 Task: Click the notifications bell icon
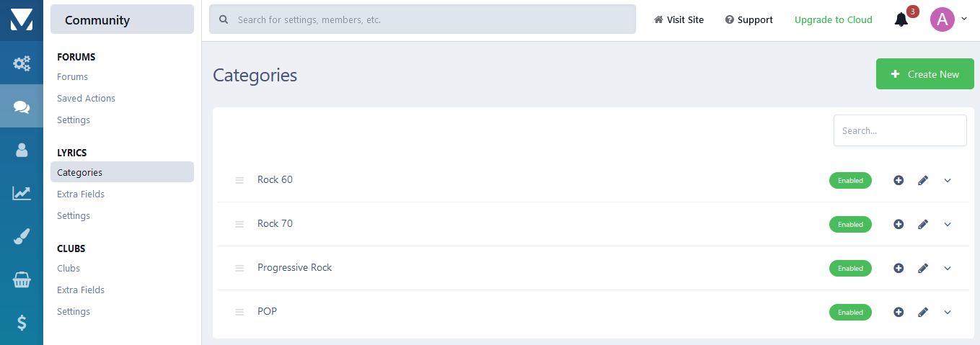[901, 20]
